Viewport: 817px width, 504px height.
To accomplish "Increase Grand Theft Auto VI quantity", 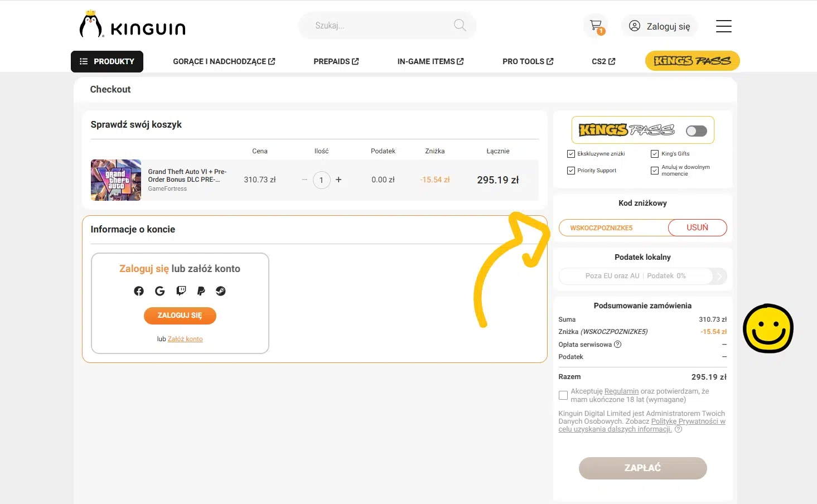I will pyautogui.click(x=339, y=180).
